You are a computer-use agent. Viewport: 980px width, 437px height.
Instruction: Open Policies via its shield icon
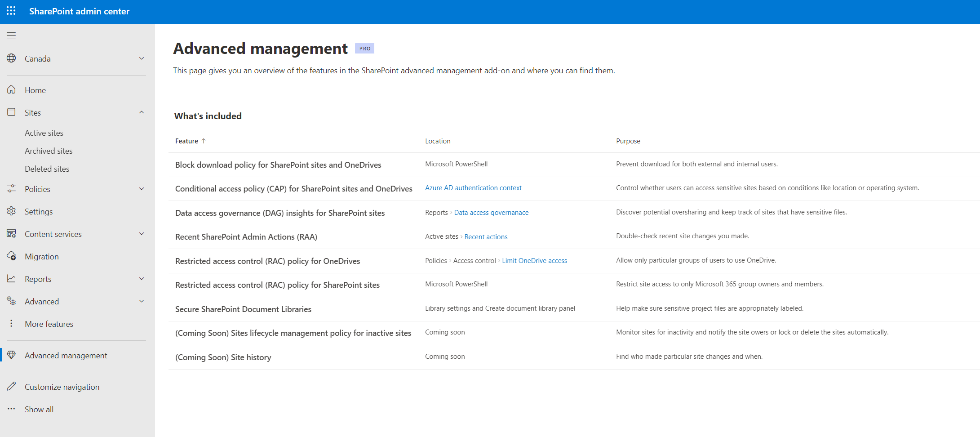tap(11, 188)
